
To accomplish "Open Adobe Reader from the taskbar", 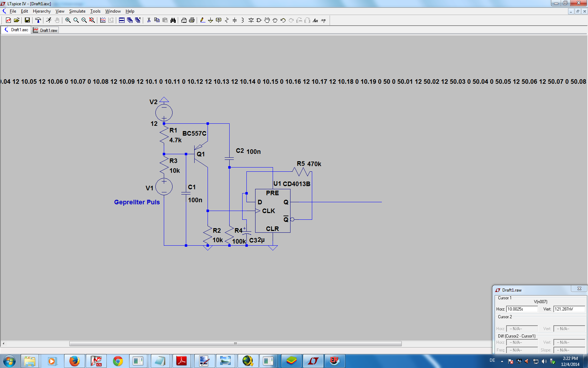I will pyautogui.click(x=182, y=361).
